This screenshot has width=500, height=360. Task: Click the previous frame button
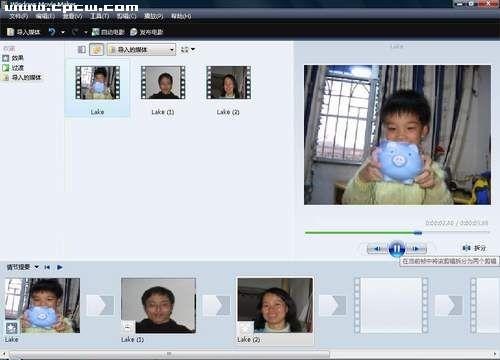[378, 249]
